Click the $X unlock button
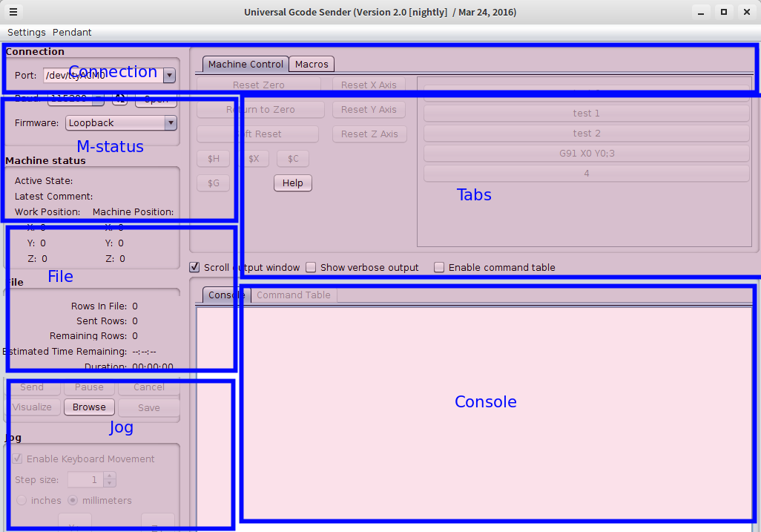 [x=254, y=159]
